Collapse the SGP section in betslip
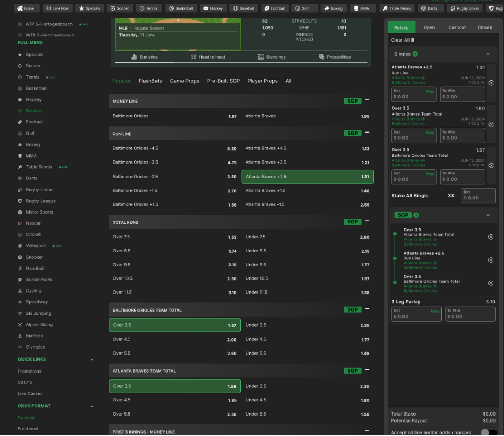The height and width of the screenshot is (436, 504). coord(488,215)
